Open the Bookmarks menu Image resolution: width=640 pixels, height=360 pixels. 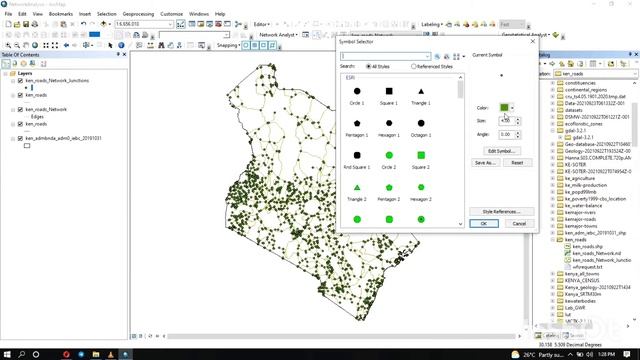click(x=61, y=14)
